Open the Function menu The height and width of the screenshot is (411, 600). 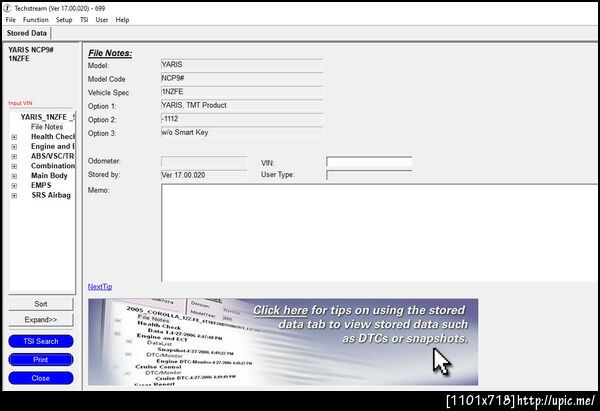pyautogui.click(x=36, y=20)
